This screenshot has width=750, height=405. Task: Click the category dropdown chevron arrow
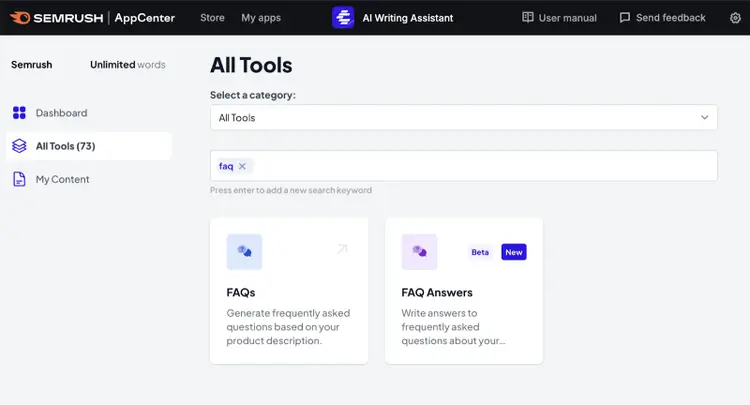704,118
